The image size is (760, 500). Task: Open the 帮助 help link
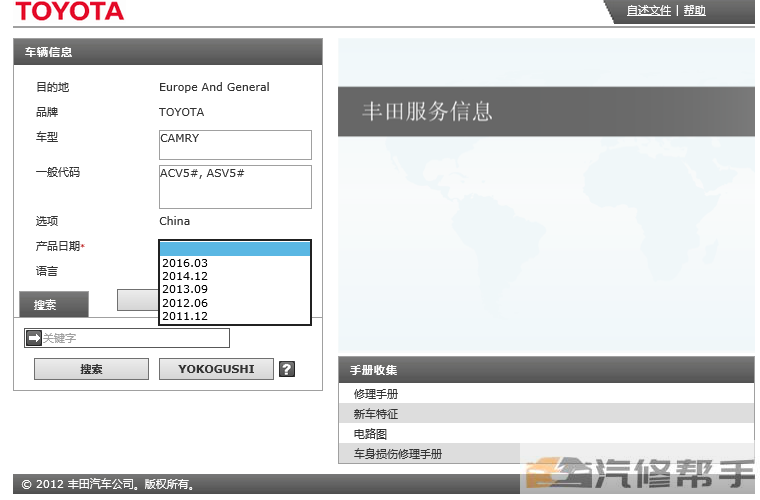pyautogui.click(x=695, y=10)
